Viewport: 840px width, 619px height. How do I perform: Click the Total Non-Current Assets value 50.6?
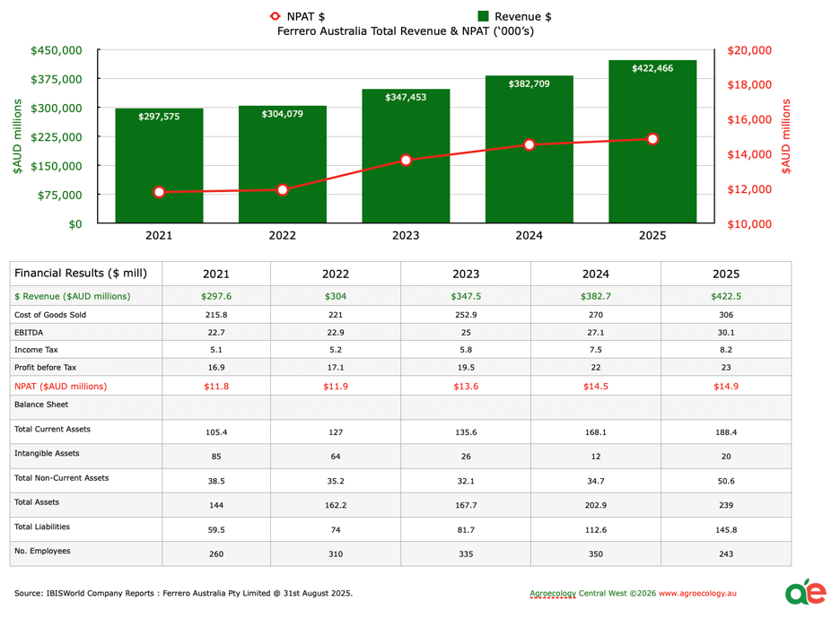726,481
